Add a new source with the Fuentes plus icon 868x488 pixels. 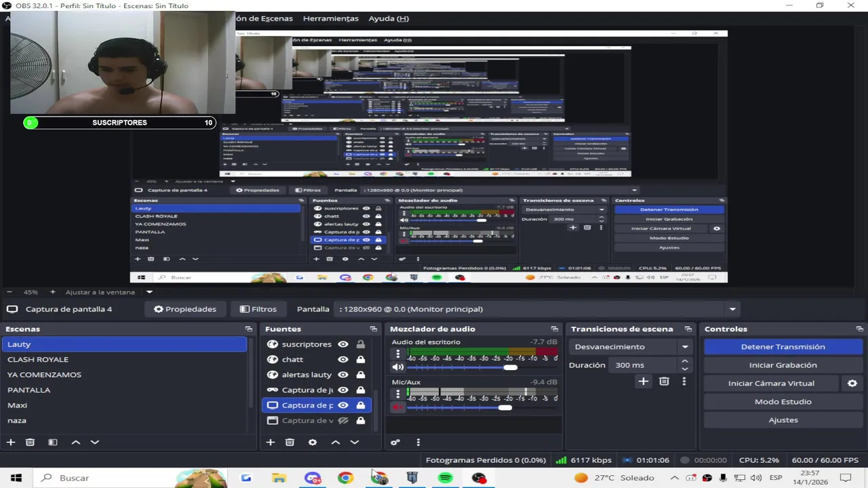click(x=271, y=442)
